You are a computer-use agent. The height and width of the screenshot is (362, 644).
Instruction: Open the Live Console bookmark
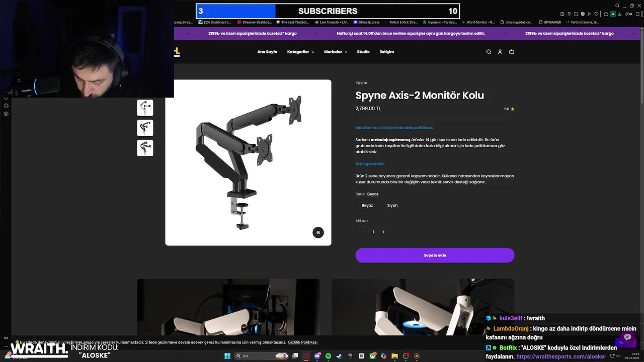click(332, 22)
